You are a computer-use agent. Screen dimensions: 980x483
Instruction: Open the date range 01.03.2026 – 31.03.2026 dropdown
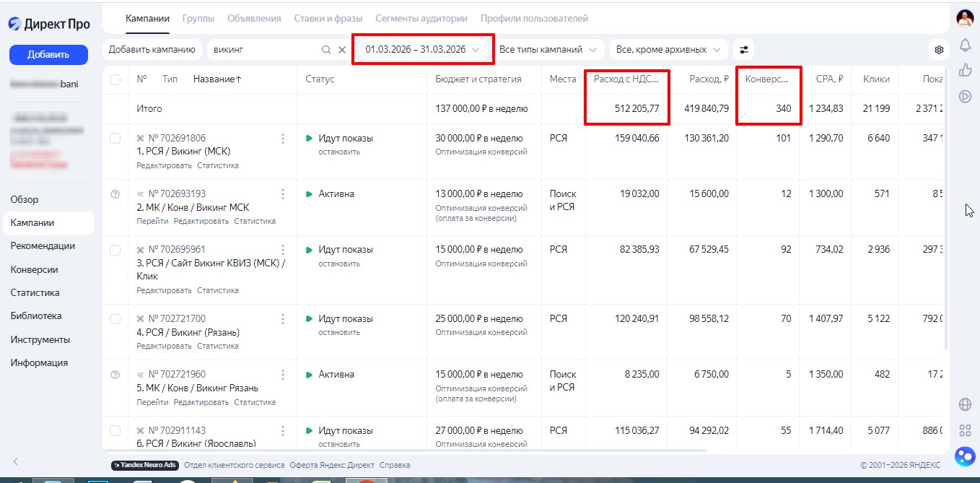pos(422,50)
